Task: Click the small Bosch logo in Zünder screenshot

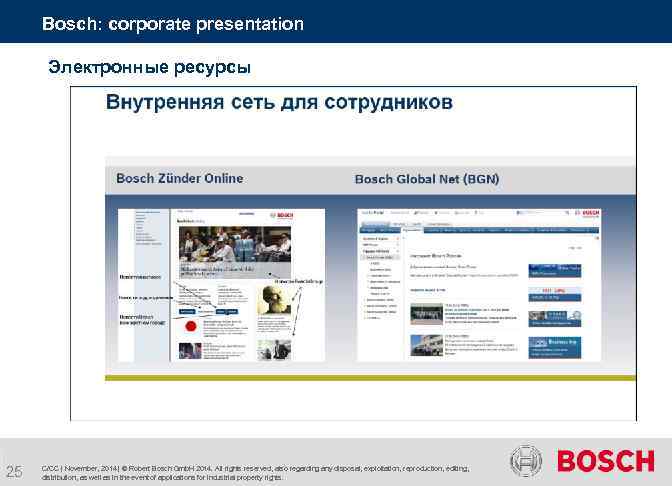Action: [x=282, y=215]
